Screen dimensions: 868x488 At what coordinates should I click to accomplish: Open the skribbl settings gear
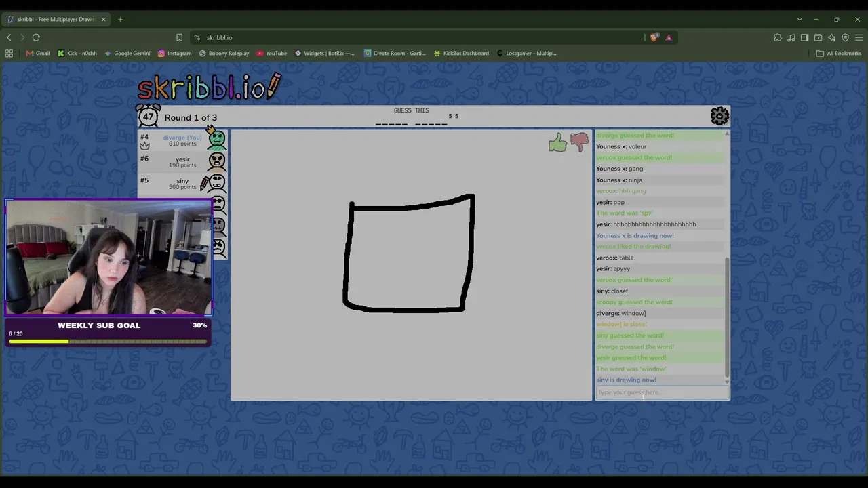click(x=719, y=117)
